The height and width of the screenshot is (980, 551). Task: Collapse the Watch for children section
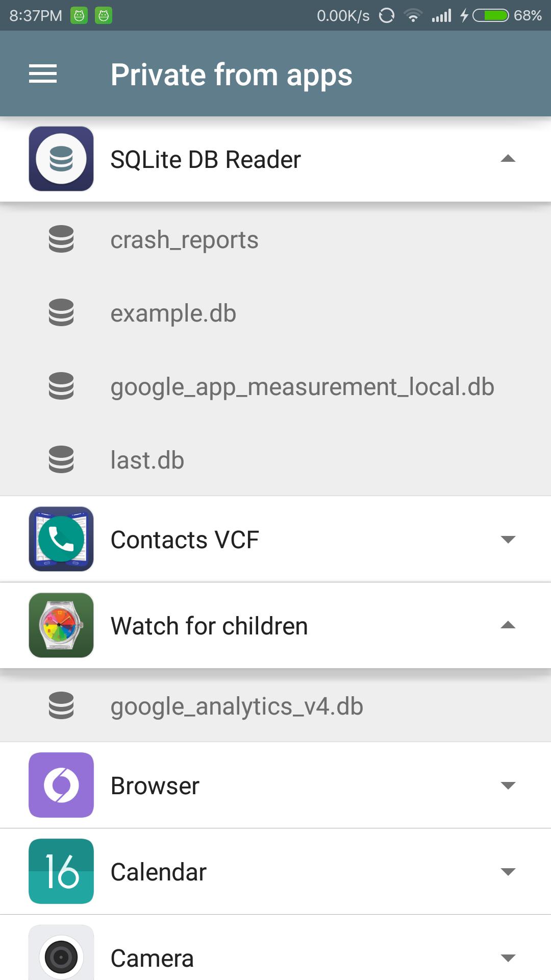508,625
